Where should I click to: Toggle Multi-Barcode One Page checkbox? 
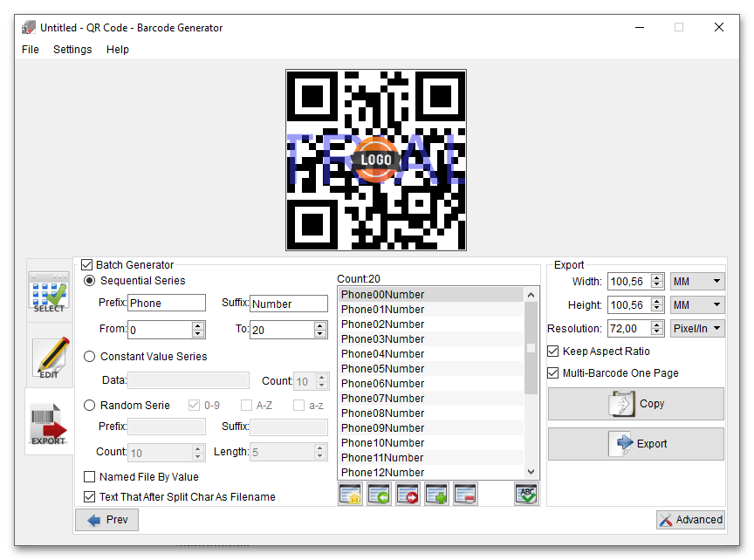click(x=553, y=373)
